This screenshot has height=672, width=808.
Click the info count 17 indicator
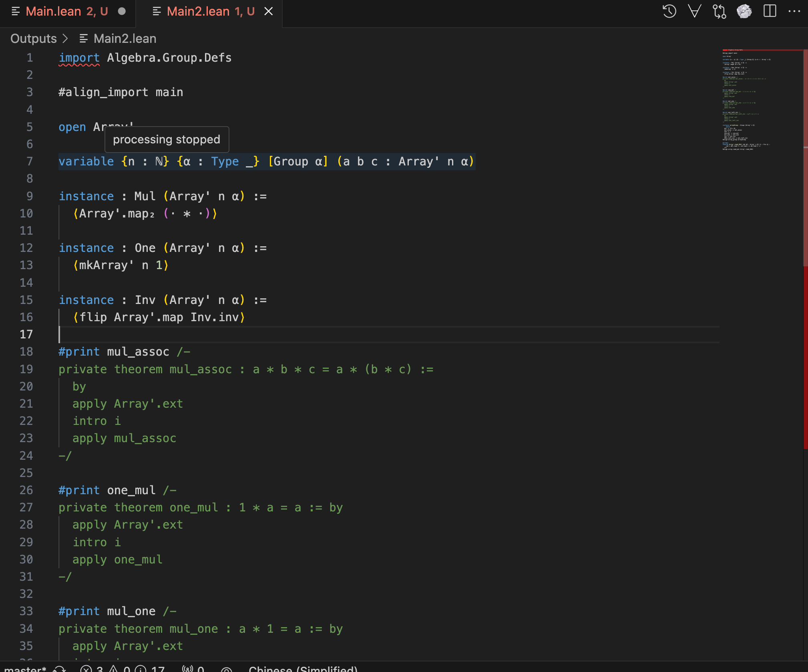151,668
